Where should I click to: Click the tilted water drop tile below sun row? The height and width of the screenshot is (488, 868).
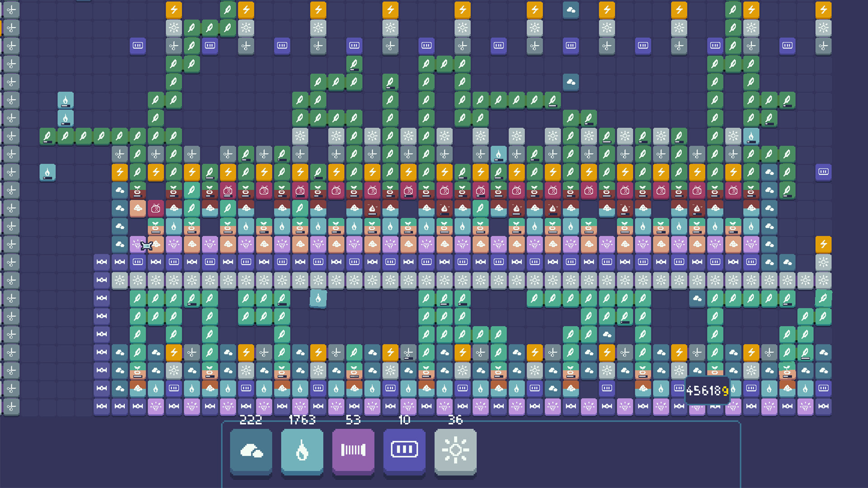click(318, 299)
